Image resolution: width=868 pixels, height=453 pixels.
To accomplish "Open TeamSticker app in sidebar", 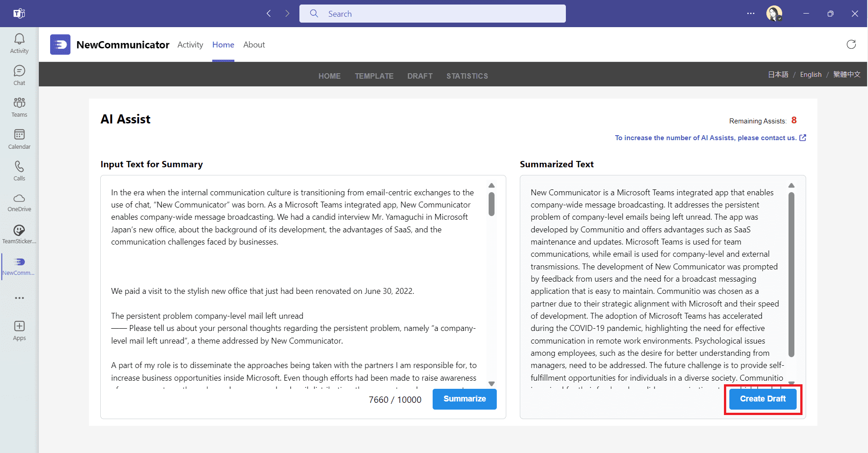I will 19,234.
